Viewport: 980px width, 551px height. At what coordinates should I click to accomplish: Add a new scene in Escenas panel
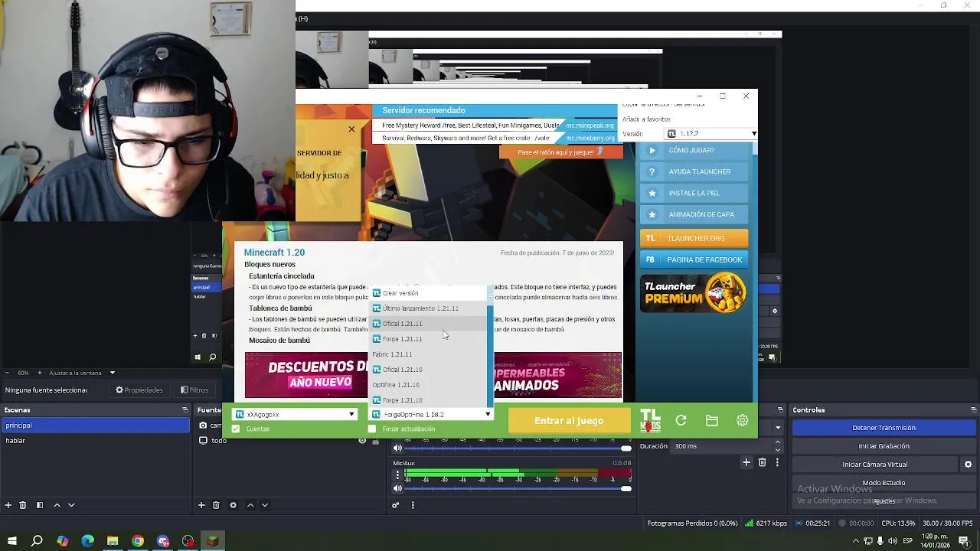pos(8,505)
